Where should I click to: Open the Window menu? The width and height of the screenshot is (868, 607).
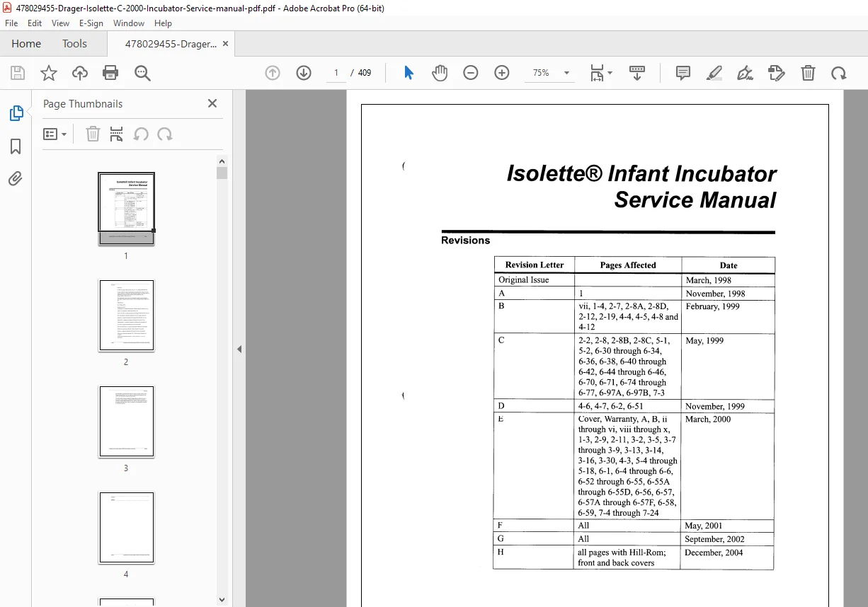click(x=129, y=23)
